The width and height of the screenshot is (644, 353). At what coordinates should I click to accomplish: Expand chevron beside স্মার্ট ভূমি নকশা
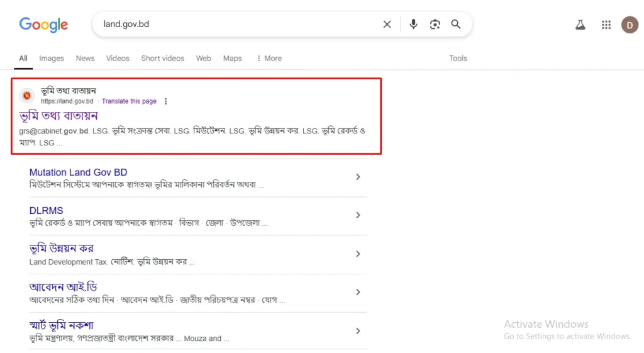tap(358, 331)
